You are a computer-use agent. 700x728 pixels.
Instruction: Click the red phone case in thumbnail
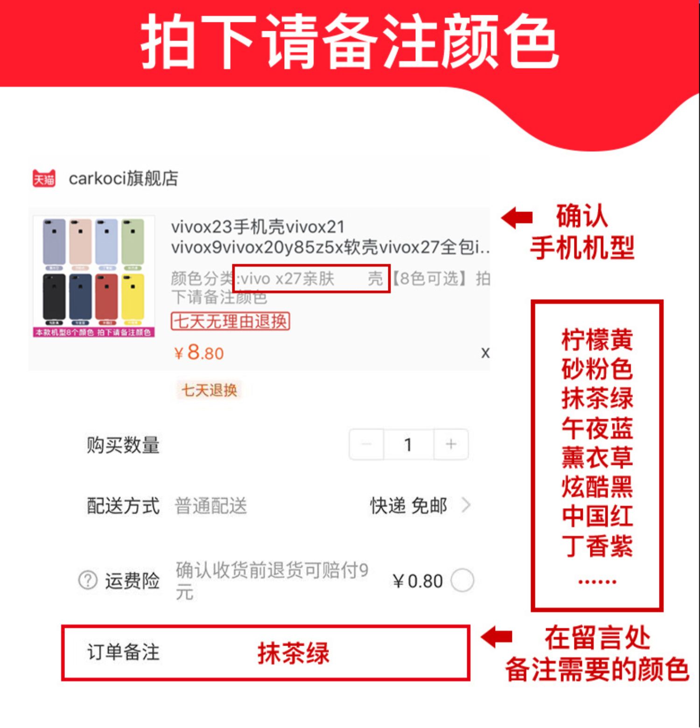(x=107, y=297)
